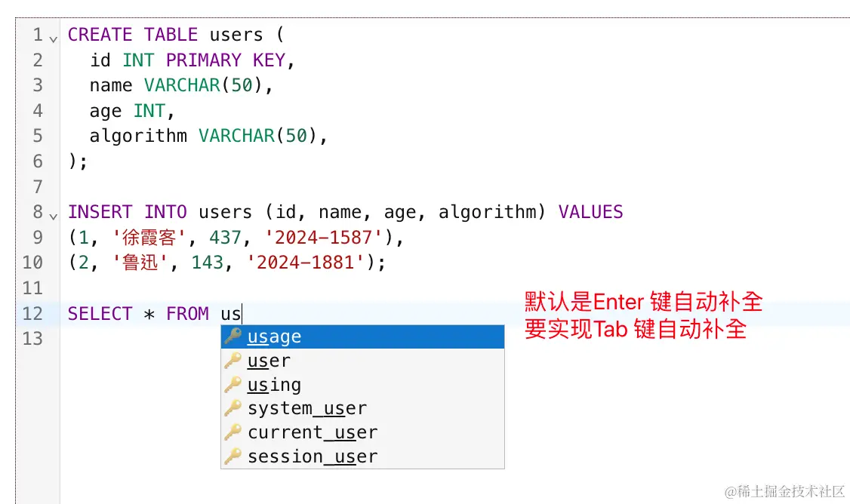Select the system_user autocomplete entry
This screenshot has width=850, height=504.
click(x=306, y=408)
